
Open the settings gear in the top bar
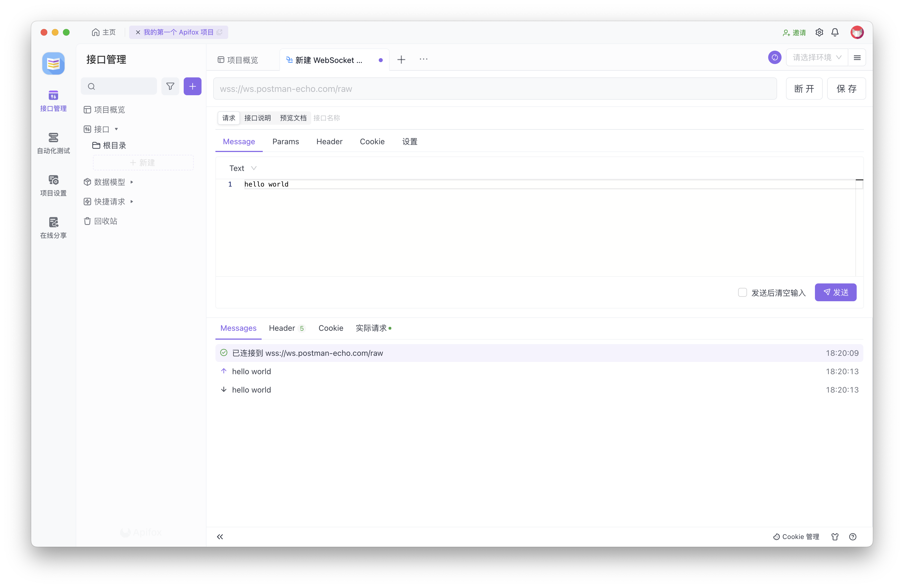pos(819,32)
